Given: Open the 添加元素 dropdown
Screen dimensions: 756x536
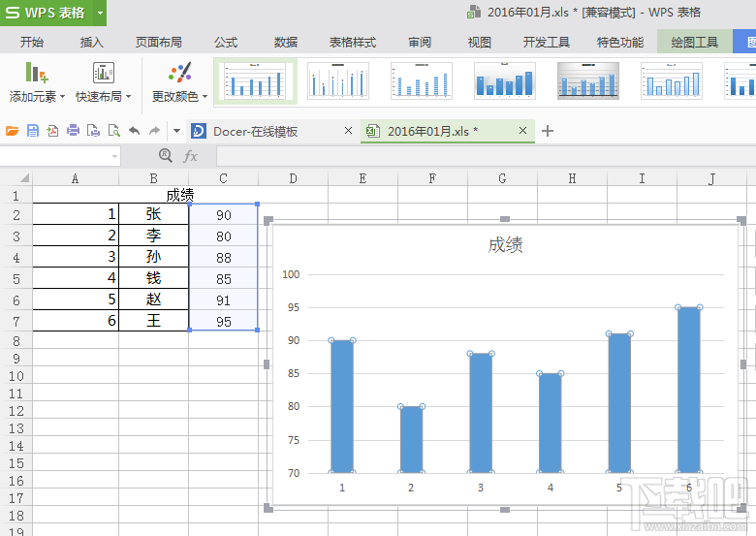Looking at the screenshot, I should (37, 97).
